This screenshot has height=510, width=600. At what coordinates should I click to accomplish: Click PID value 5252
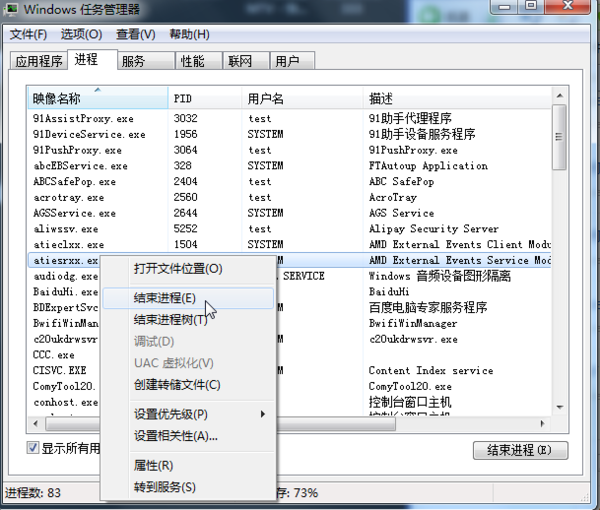click(x=186, y=228)
